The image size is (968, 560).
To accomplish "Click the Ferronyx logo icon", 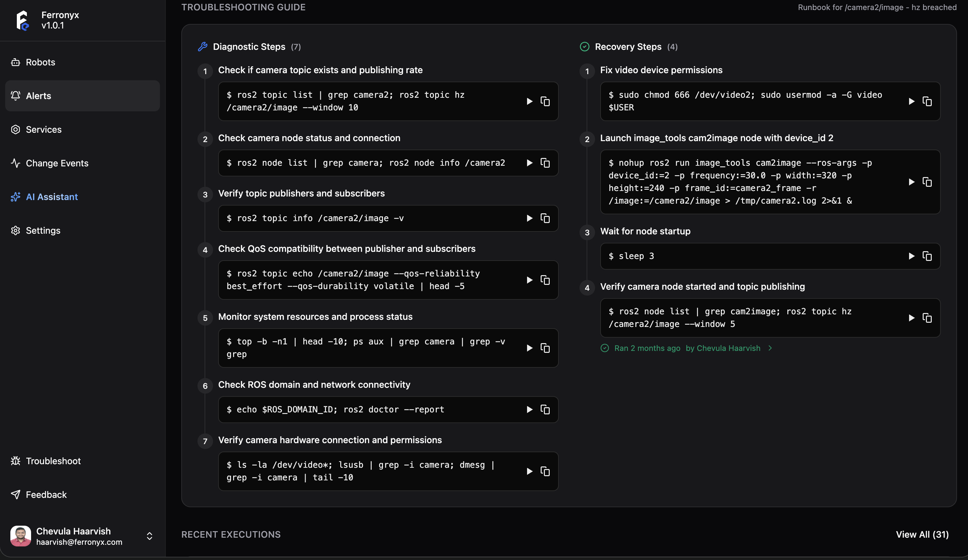I will [x=22, y=20].
